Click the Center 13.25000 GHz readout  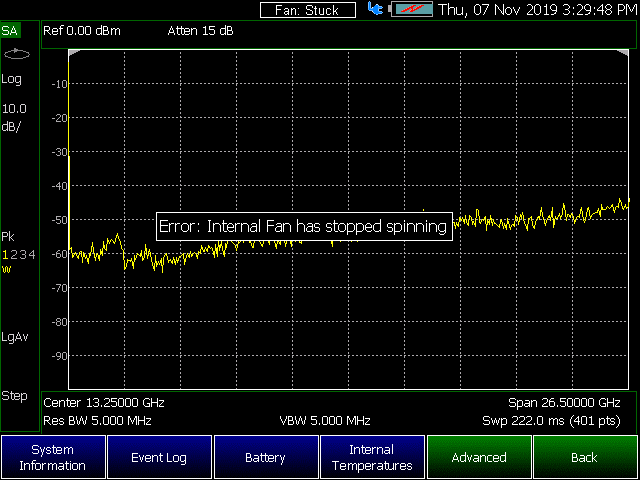point(104,403)
